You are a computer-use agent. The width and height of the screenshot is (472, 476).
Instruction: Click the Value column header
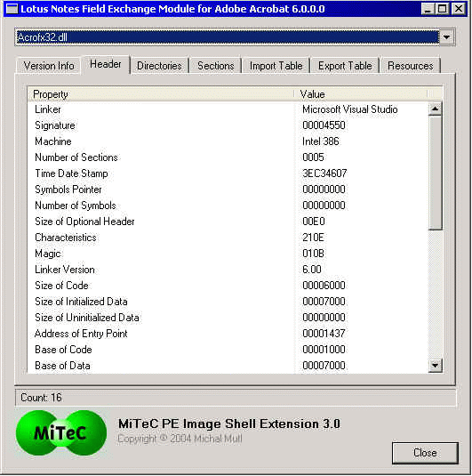361,94
